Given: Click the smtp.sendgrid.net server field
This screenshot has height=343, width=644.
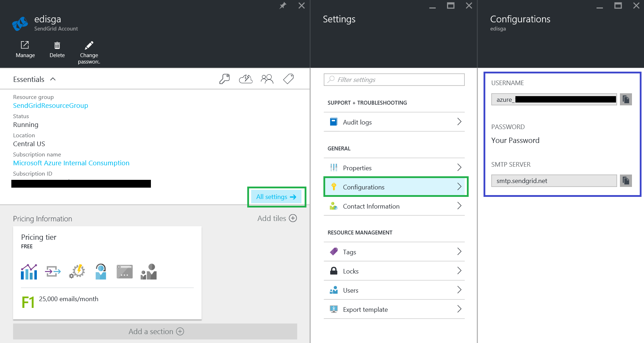Looking at the screenshot, I should (x=554, y=181).
